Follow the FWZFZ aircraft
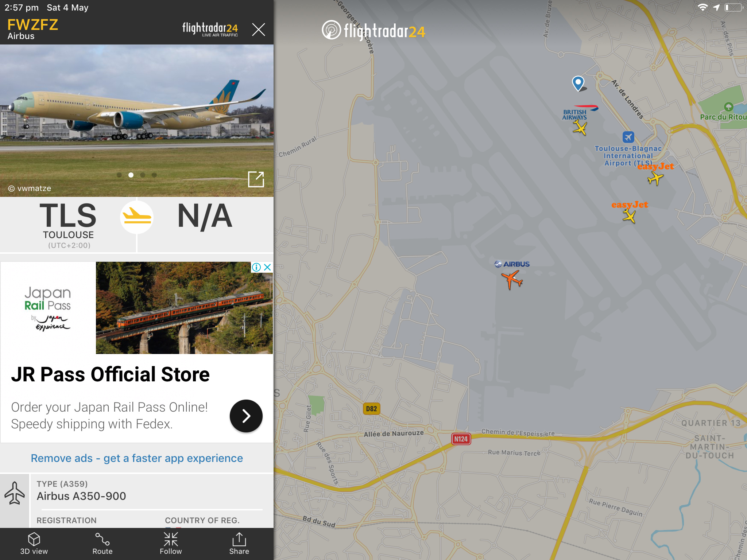The width and height of the screenshot is (747, 560). (171, 544)
